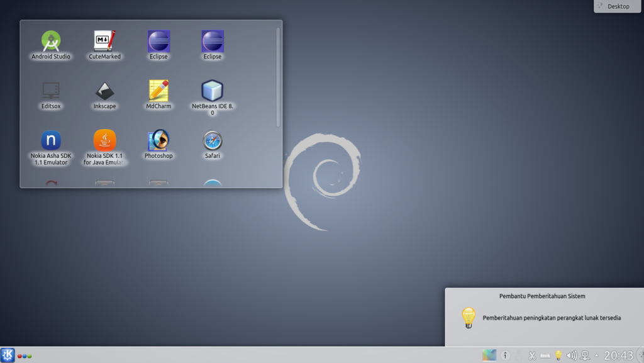Image resolution: width=644 pixels, height=363 pixels.
Task: Click the lightbulb icon in the notification popup
Action: [x=468, y=318]
